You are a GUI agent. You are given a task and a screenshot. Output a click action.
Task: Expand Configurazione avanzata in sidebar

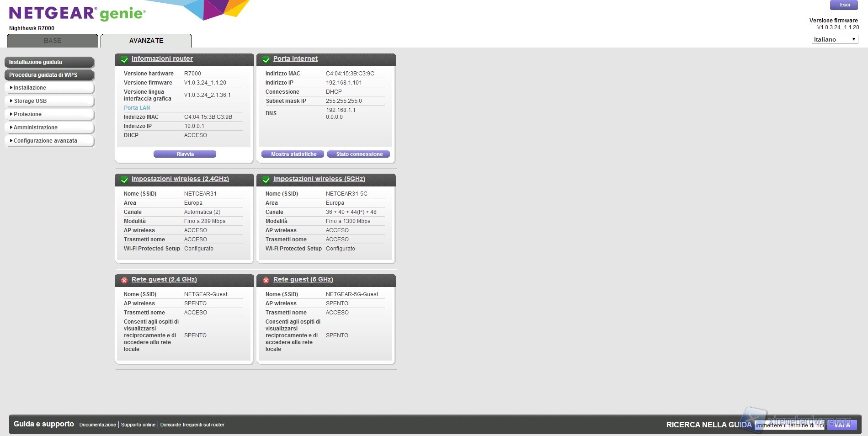pos(49,141)
